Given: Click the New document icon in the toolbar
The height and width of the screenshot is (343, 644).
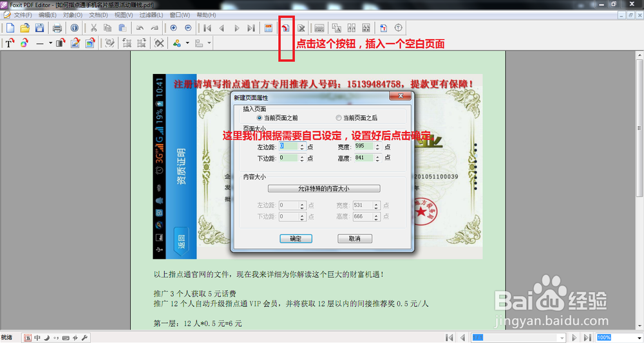Looking at the screenshot, I should (10, 28).
